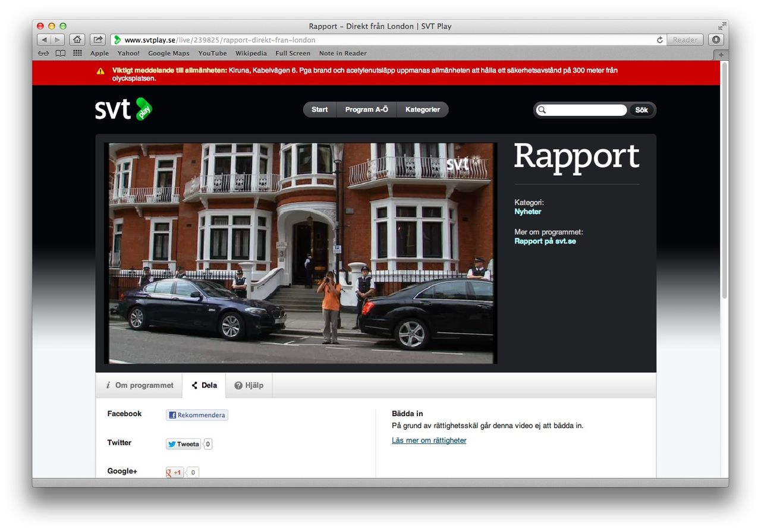Click the SVT Play logo

(124, 109)
